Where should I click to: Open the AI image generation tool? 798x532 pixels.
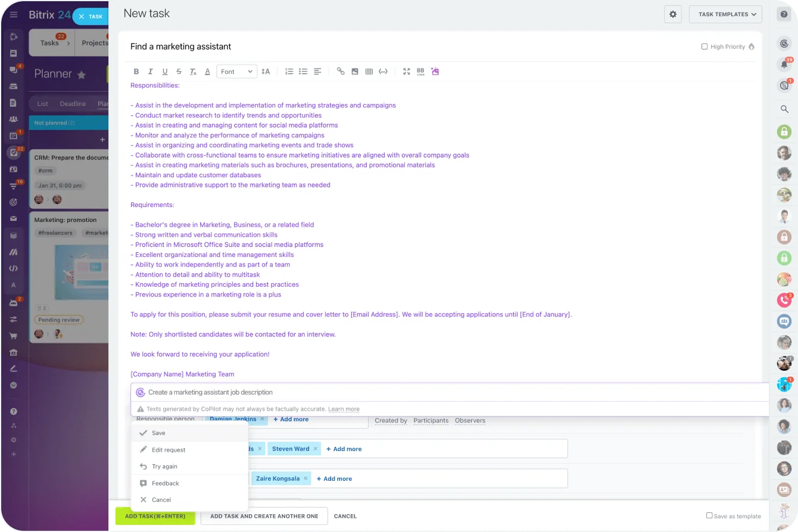435,71
